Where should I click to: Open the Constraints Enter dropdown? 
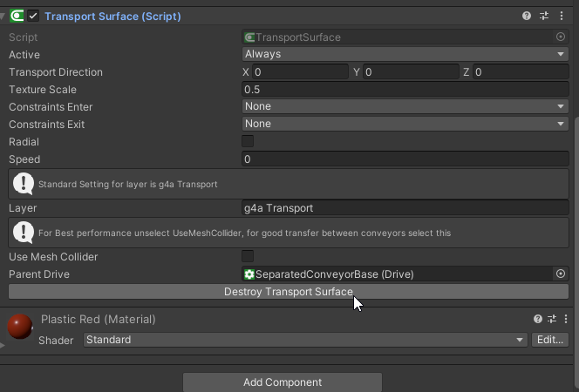[405, 106]
